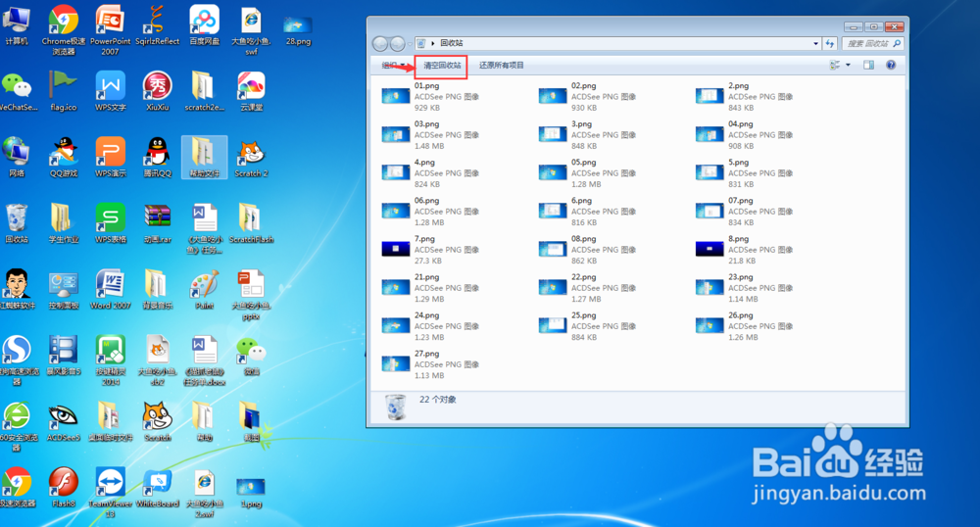Select the 控制面板 desktop icon

coord(63,289)
